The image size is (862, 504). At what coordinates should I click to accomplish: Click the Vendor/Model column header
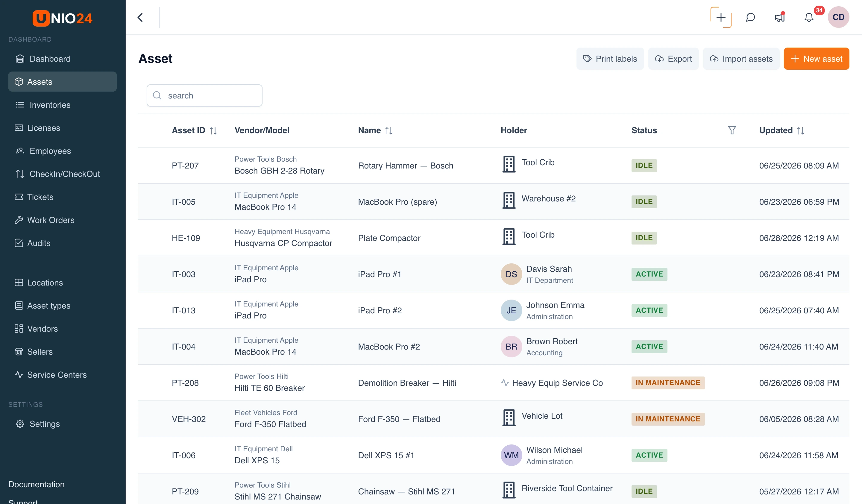[x=262, y=130]
